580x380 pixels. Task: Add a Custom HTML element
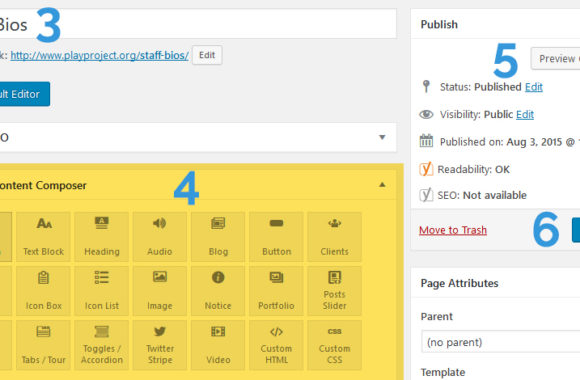click(276, 345)
